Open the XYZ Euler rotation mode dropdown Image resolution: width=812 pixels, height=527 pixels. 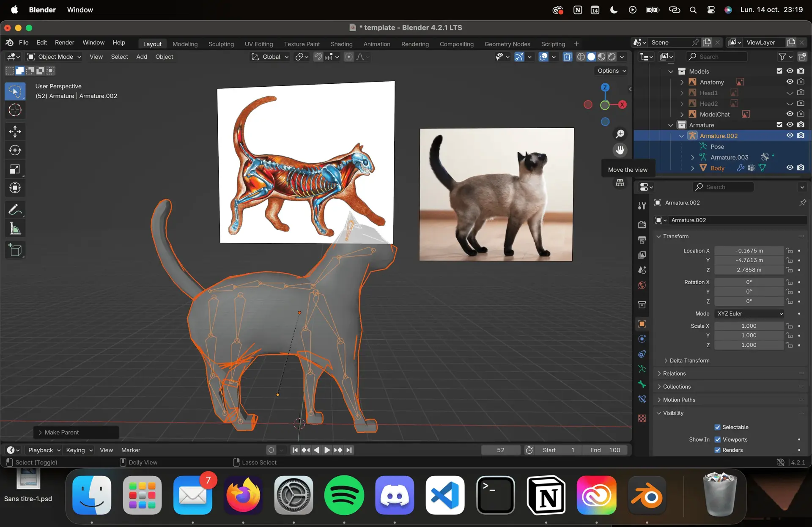tap(749, 313)
